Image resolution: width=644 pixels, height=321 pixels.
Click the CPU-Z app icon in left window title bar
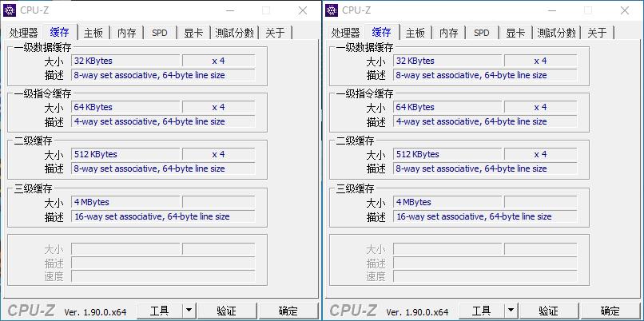pos(9,10)
